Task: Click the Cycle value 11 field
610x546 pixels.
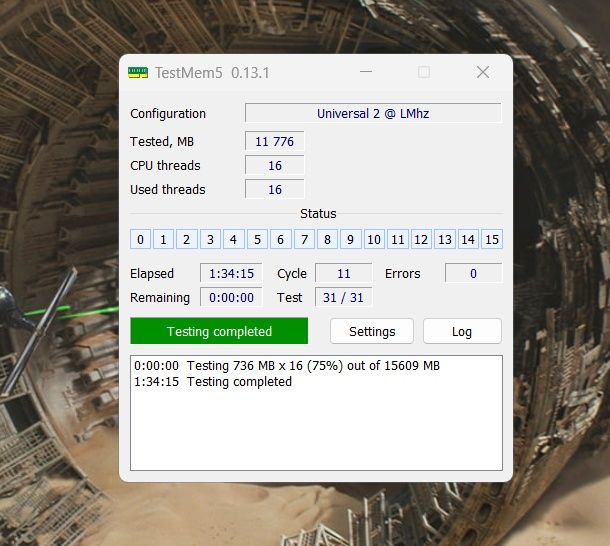Action: click(x=344, y=273)
